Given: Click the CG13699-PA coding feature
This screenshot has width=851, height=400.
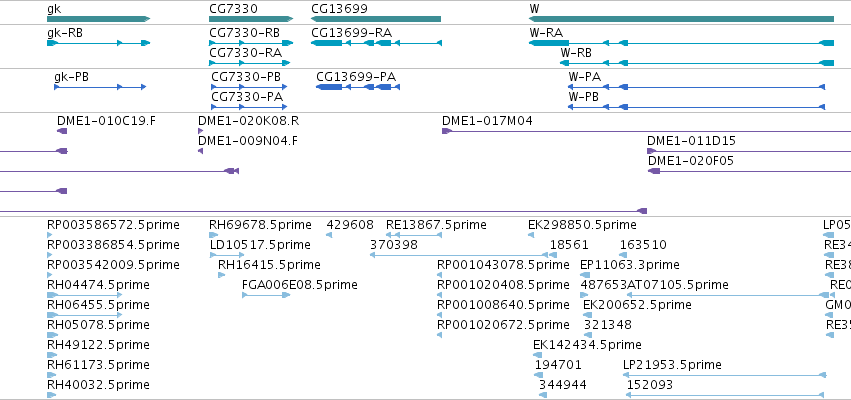Looking at the screenshot, I should click(358, 87).
